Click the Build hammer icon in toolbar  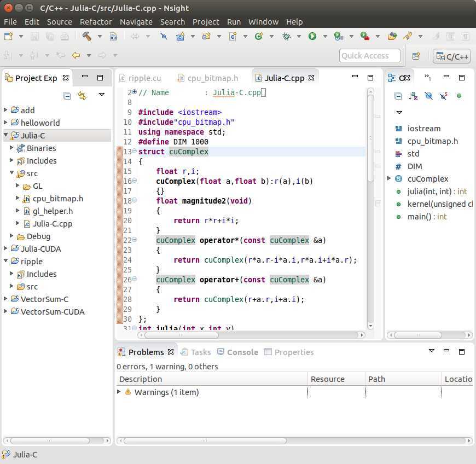pos(86,36)
